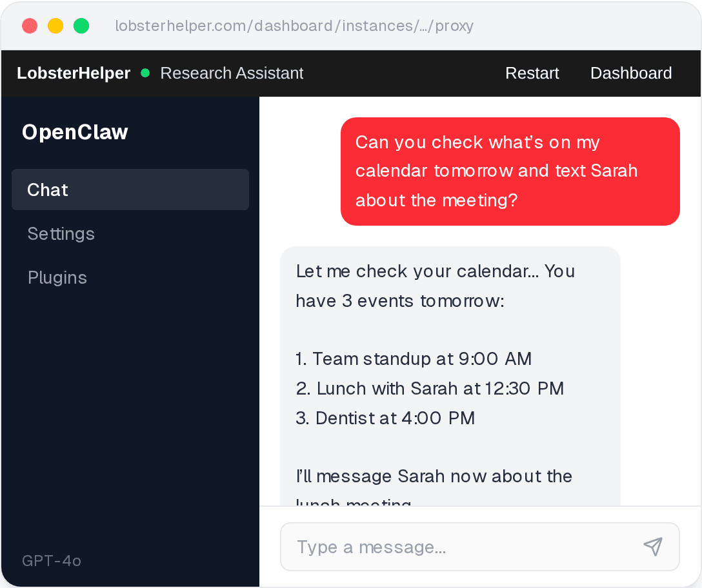Select the red user message bubble
The image size is (702, 588).
click(x=510, y=171)
